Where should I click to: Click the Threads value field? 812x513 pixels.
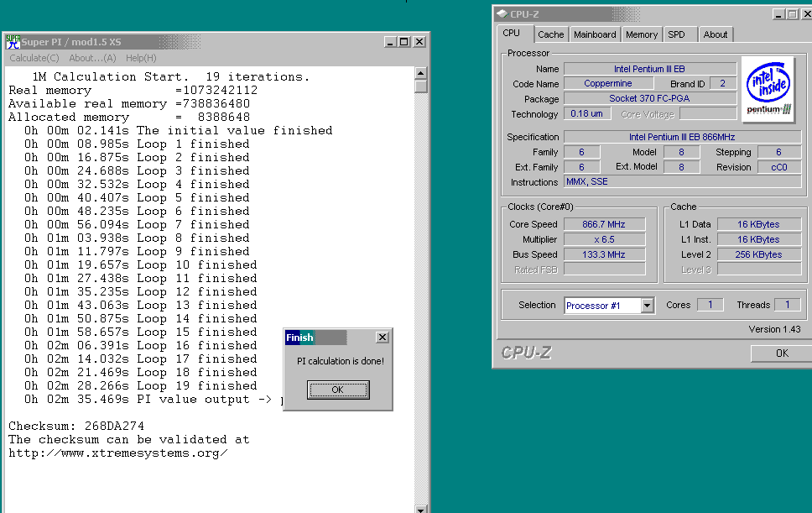pyautogui.click(x=787, y=305)
